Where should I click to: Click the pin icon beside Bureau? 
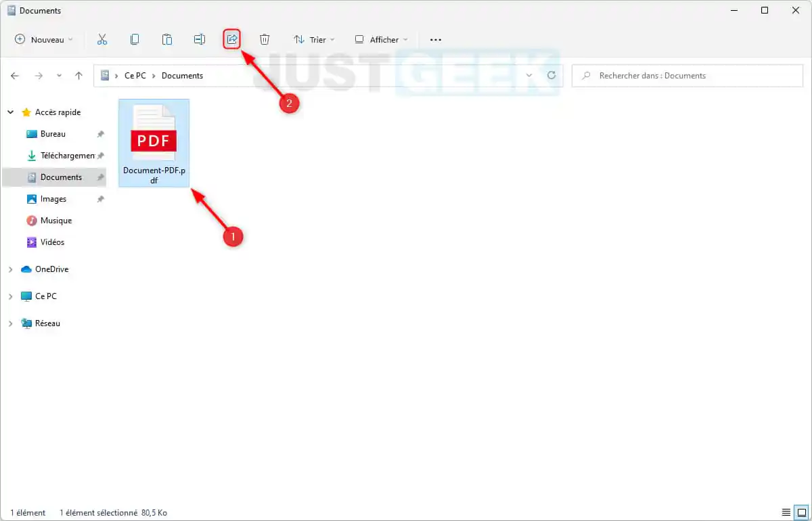pos(100,134)
